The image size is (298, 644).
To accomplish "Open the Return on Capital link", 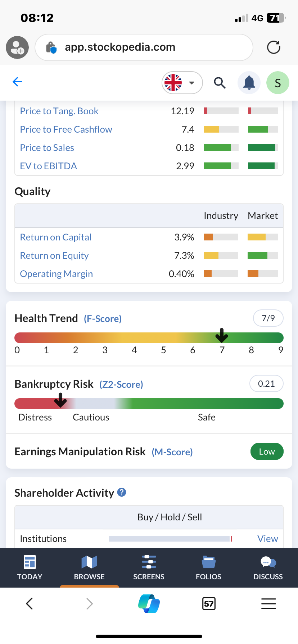I will pos(56,237).
